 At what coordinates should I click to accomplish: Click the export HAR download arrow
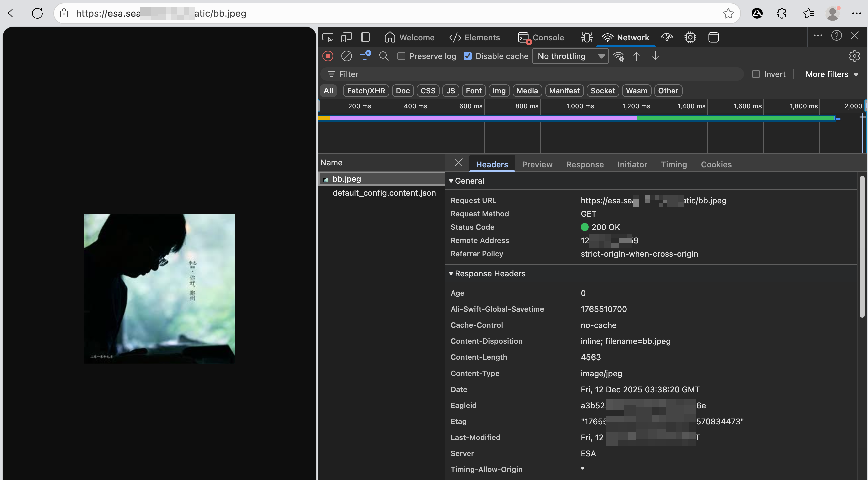655,56
